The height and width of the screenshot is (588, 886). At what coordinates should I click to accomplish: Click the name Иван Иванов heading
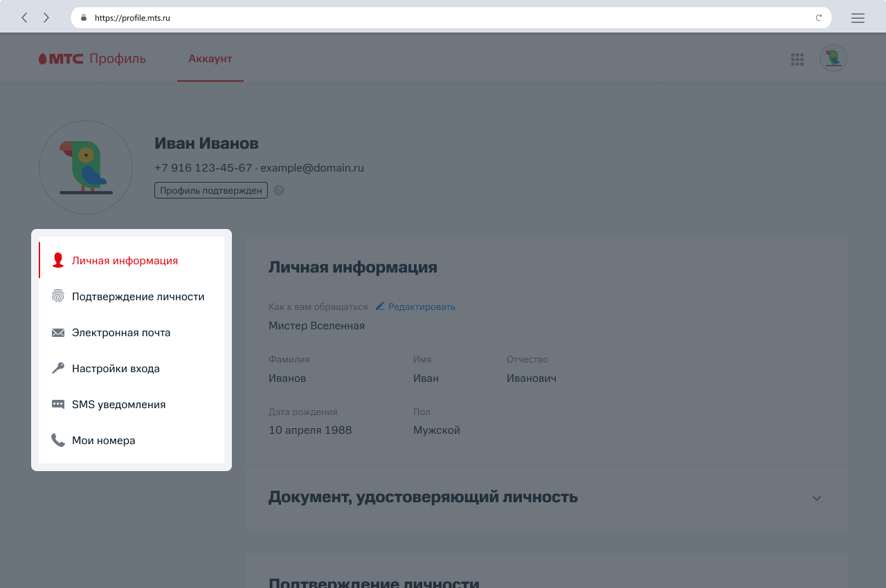[x=206, y=143]
